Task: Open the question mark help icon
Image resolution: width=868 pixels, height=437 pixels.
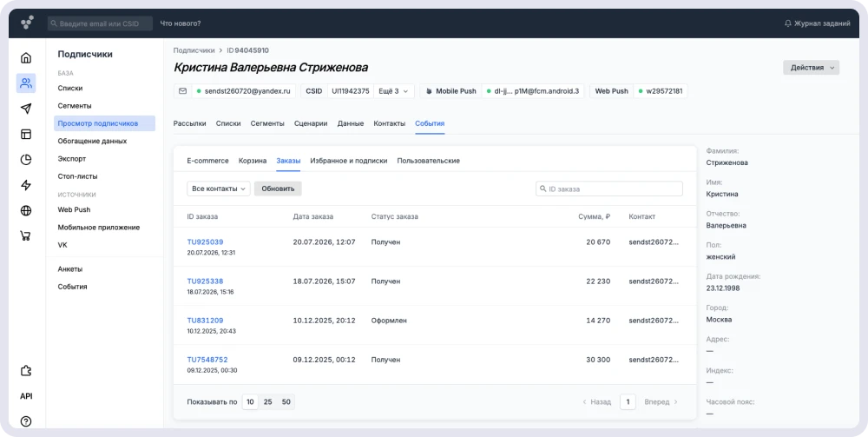Action: [26, 421]
